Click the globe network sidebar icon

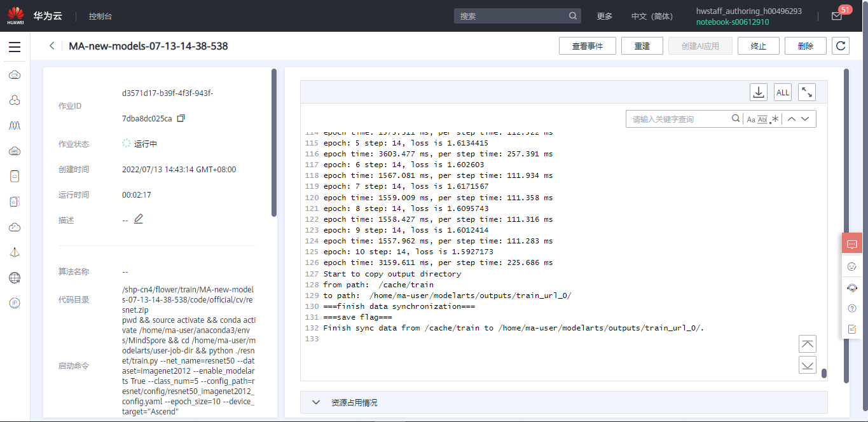(x=15, y=278)
